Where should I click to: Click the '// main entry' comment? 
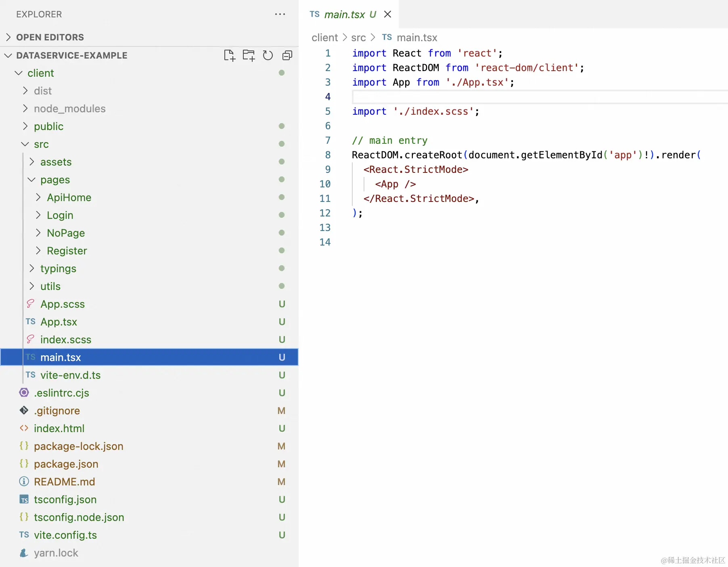pyautogui.click(x=389, y=141)
